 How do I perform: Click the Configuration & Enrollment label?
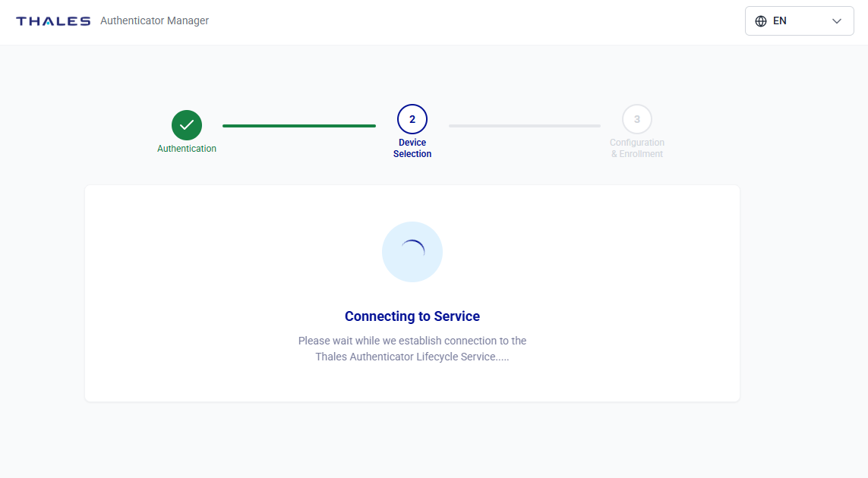636,148
